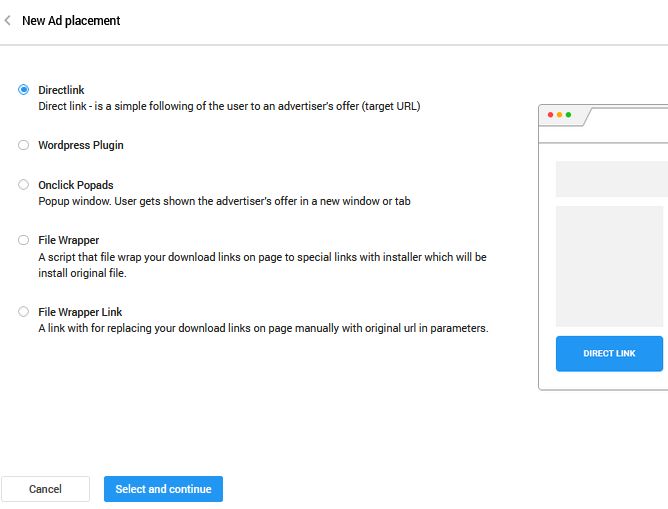Click the Directlink option label
Screen dimensions: 668x509
[x=61, y=90]
